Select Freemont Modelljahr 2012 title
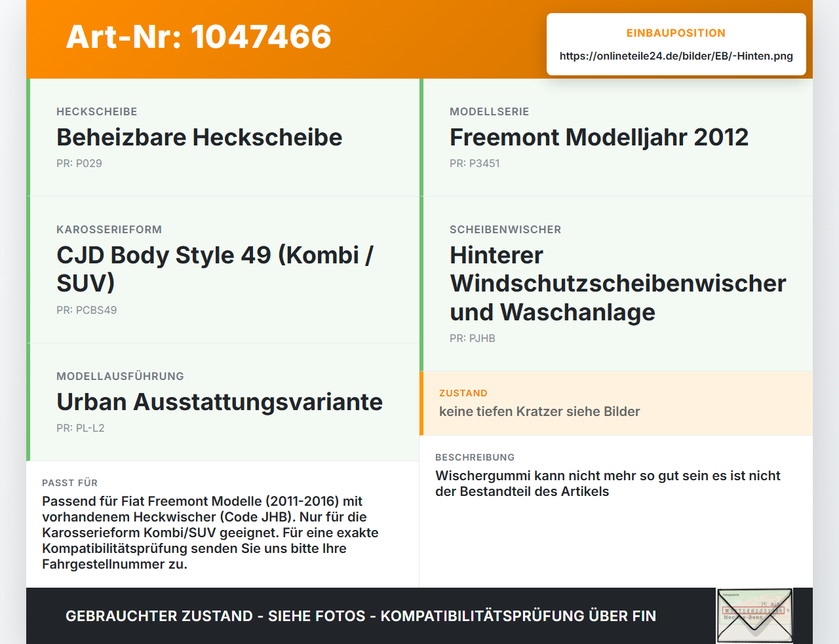The image size is (839, 644). pos(599,137)
